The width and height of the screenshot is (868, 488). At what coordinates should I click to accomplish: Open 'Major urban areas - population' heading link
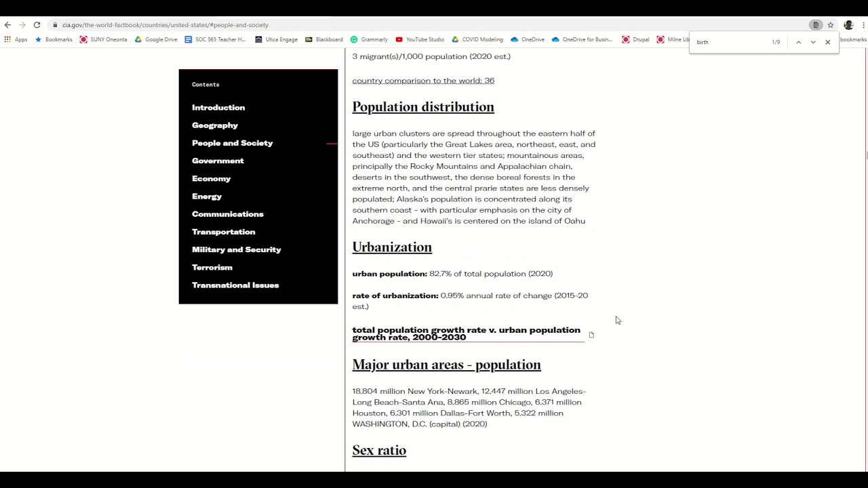(446, 365)
